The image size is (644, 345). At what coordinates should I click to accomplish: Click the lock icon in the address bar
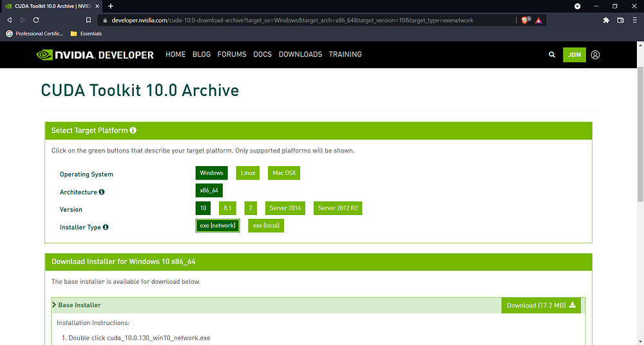[x=105, y=20]
